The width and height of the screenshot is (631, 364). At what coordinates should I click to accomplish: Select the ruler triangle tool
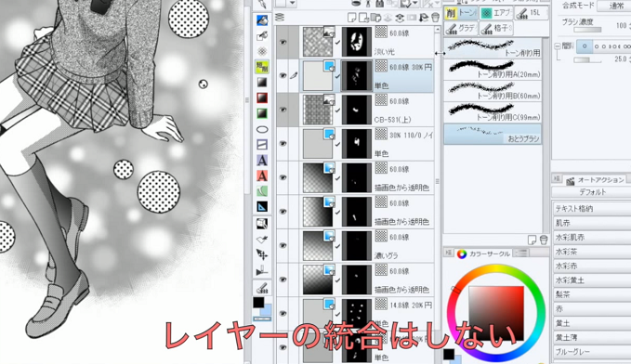[262, 207]
